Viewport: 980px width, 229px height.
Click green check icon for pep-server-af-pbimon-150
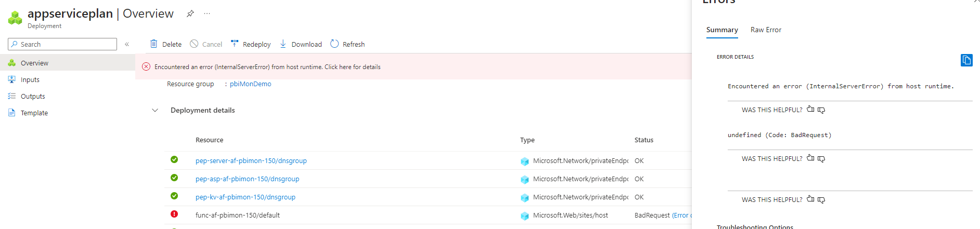174,159
